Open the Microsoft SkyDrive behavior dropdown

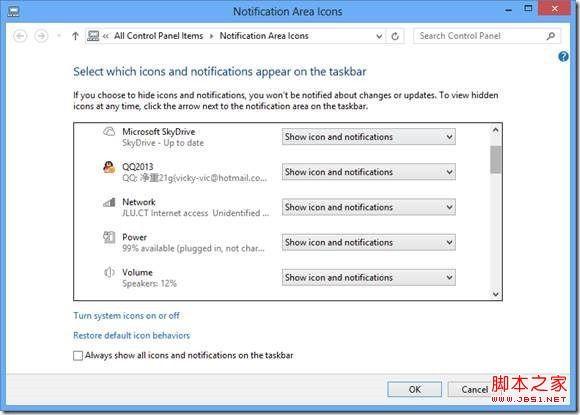pos(368,137)
